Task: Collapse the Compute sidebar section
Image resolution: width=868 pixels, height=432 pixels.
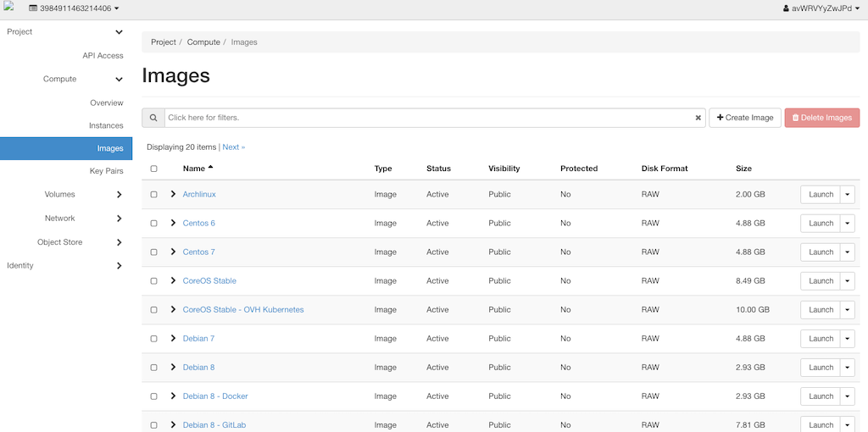Action: (119, 79)
